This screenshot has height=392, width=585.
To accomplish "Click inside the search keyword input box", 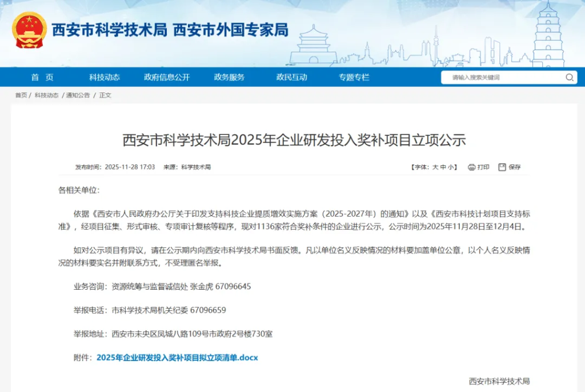I will coord(497,77).
